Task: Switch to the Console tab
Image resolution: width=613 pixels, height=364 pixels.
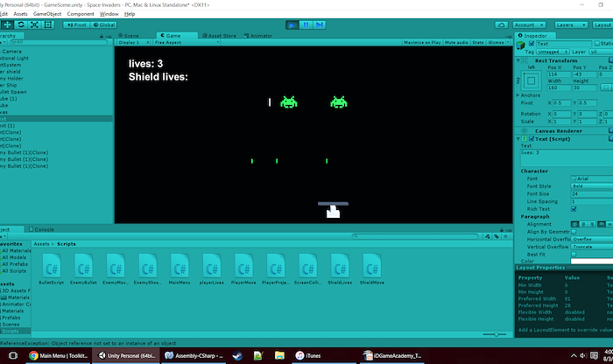Action: click(41, 229)
